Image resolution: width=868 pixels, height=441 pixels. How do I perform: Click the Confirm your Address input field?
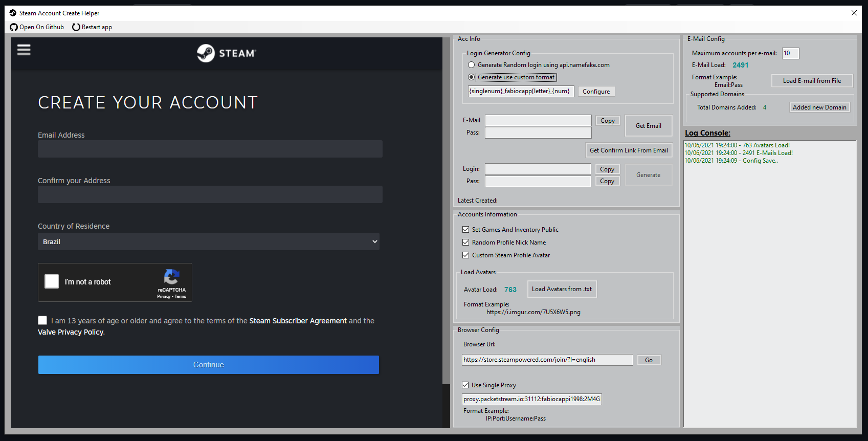click(x=210, y=194)
